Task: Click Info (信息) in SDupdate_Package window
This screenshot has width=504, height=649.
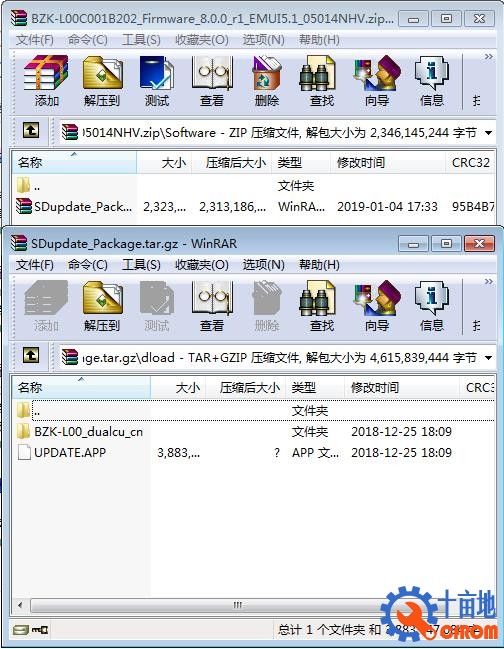Action: (x=432, y=306)
